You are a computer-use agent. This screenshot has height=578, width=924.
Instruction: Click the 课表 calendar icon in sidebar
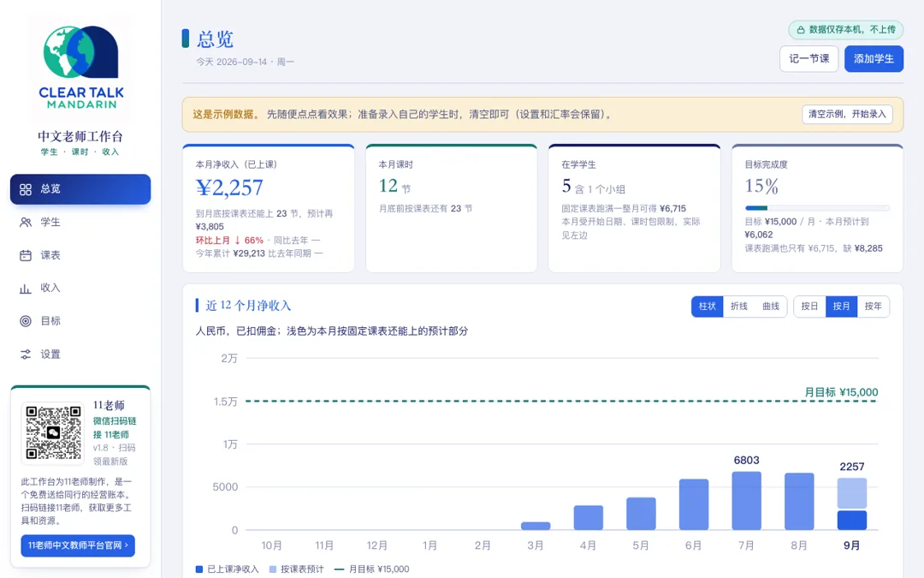[26, 255]
